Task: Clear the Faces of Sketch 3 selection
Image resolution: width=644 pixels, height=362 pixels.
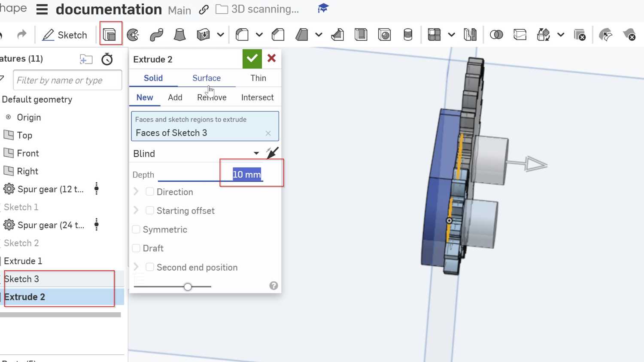Action: (x=268, y=133)
